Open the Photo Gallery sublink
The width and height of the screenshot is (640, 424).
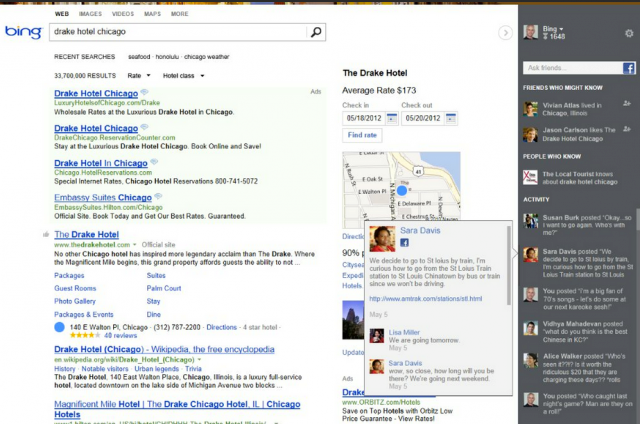[x=75, y=301]
